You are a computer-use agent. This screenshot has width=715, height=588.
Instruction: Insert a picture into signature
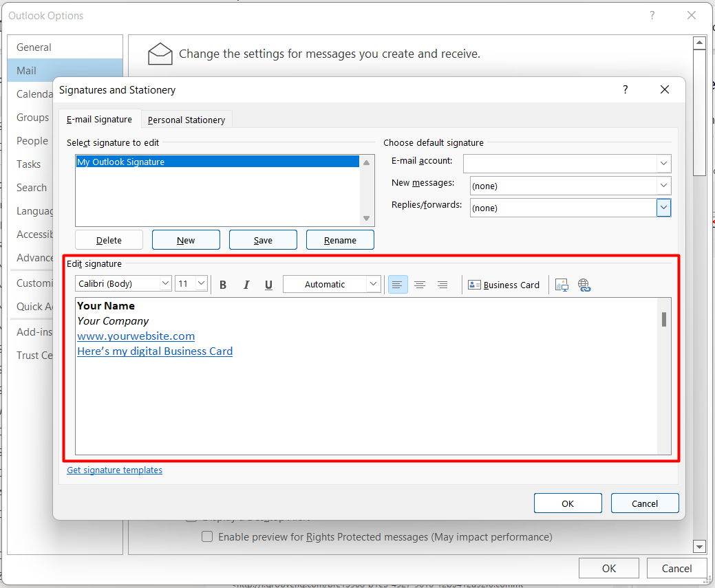click(562, 285)
